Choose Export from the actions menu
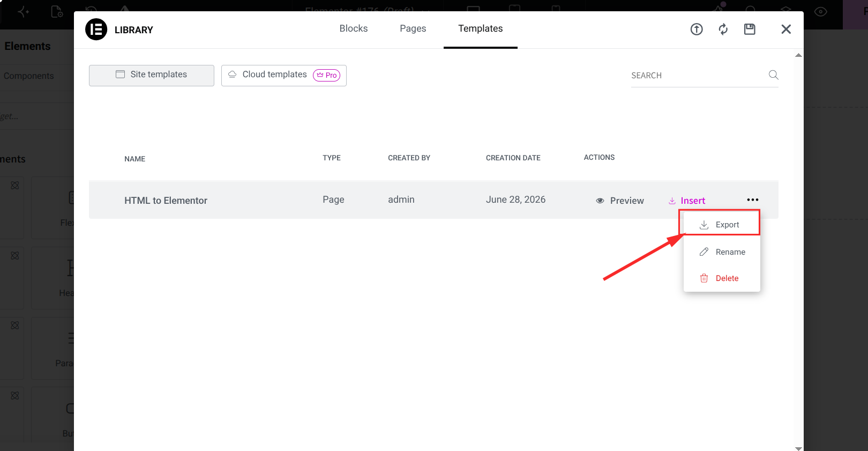Screen dimensions: 868x451 pos(722,225)
